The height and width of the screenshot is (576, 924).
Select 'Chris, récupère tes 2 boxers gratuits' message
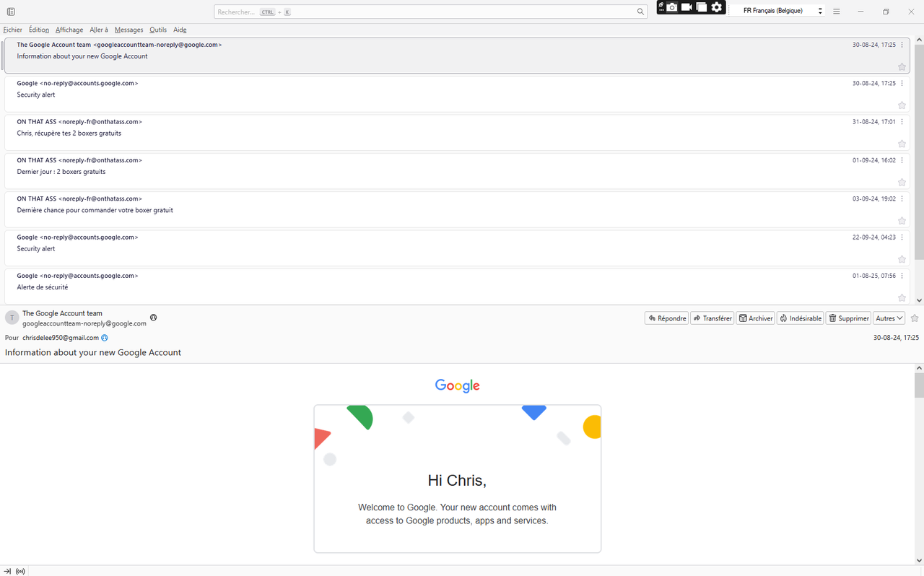coord(457,132)
